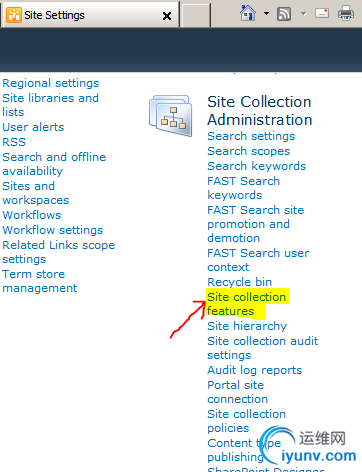Click the Site Collection Administration icon
The height and width of the screenshot is (472, 362).
point(171,116)
